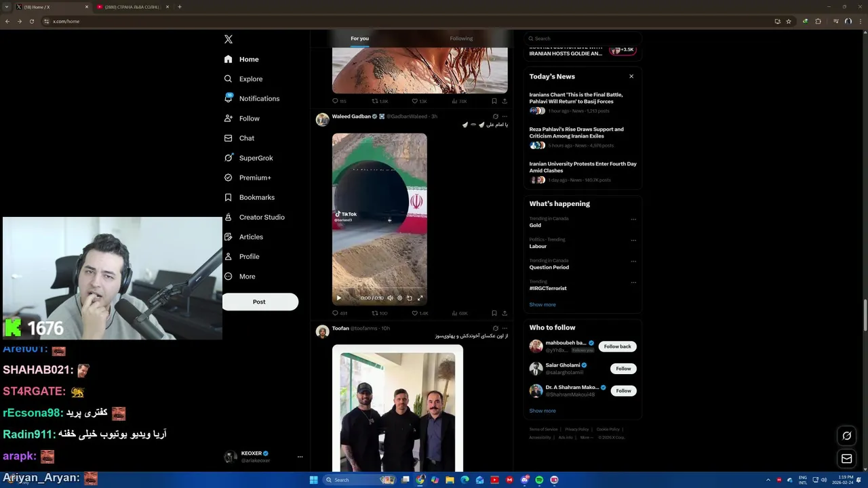Open more options for Labour trend
Image resolution: width=868 pixels, height=488 pixels.
pos(633,240)
